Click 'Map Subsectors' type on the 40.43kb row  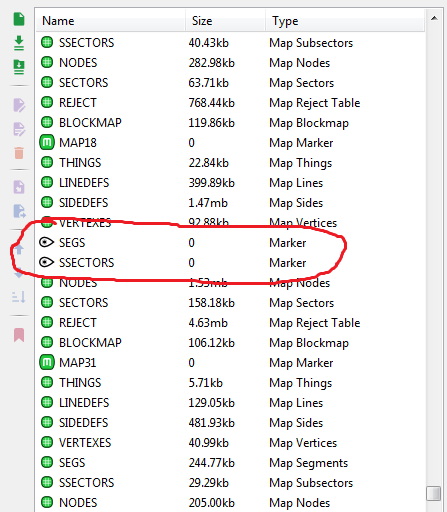click(311, 43)
